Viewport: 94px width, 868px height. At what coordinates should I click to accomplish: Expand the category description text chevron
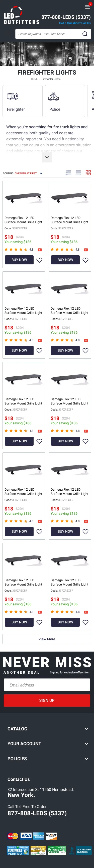coord(47,157)
